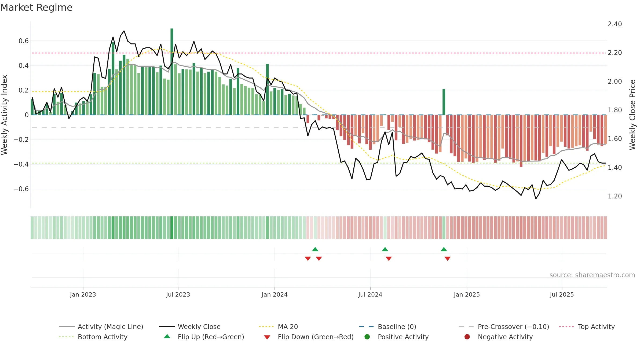Click the Jul 2023 axis label
Screen dimensions: 644x362
click(x=178, y=294)
